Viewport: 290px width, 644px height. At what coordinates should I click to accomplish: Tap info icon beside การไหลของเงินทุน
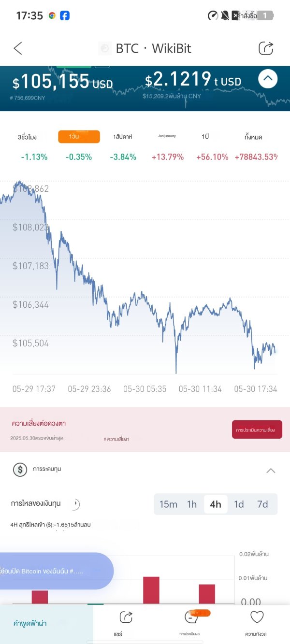coord(75,504)
